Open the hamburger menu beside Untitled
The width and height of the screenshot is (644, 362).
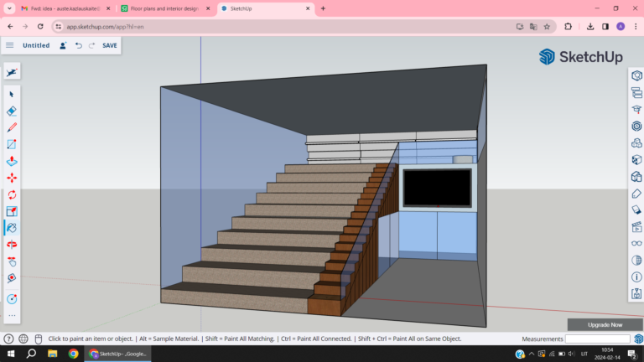pyautogui.click(x=10, y=45)
